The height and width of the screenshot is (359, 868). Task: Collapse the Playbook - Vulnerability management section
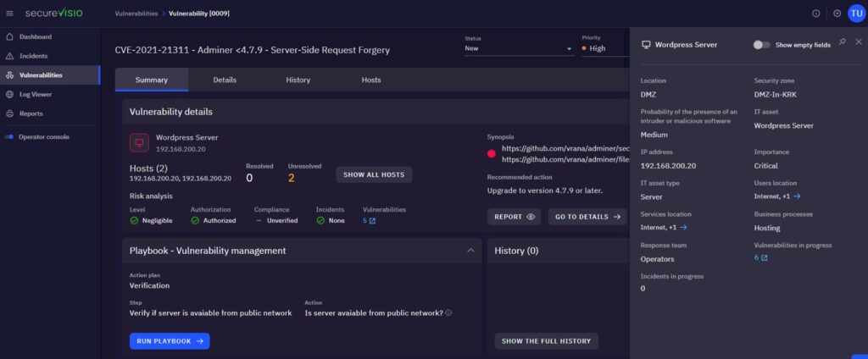(x=470, y=251)
